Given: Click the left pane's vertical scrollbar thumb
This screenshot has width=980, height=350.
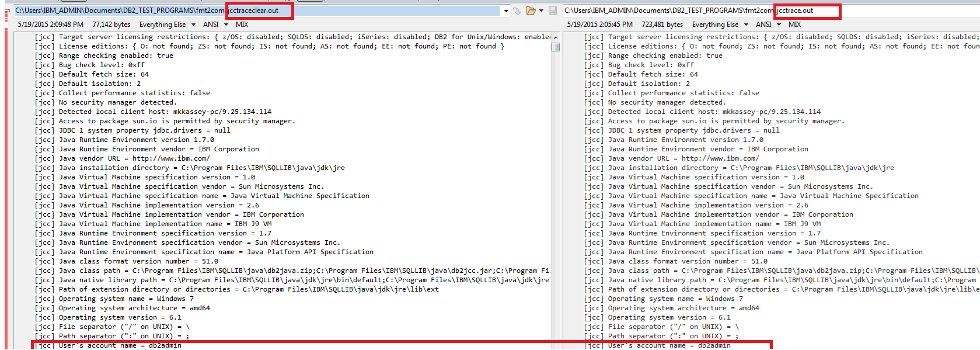Looking at the screenshot, I should (555, 47).
